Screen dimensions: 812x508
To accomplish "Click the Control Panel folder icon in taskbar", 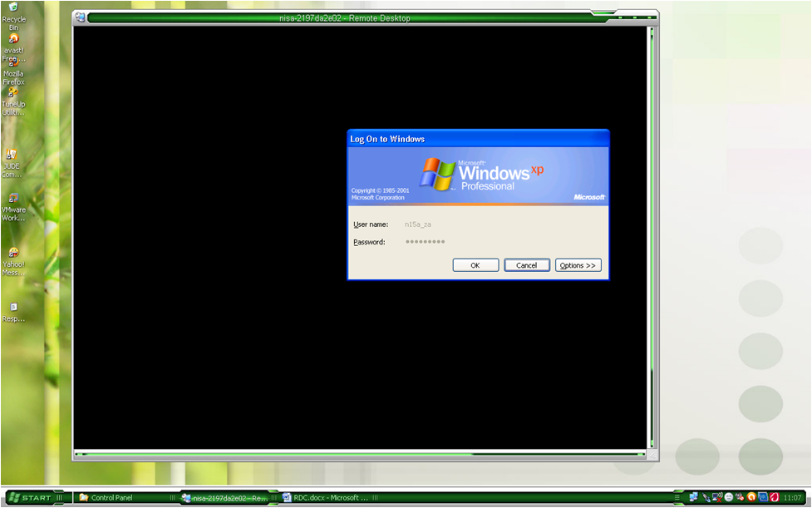I will point(83,498).
